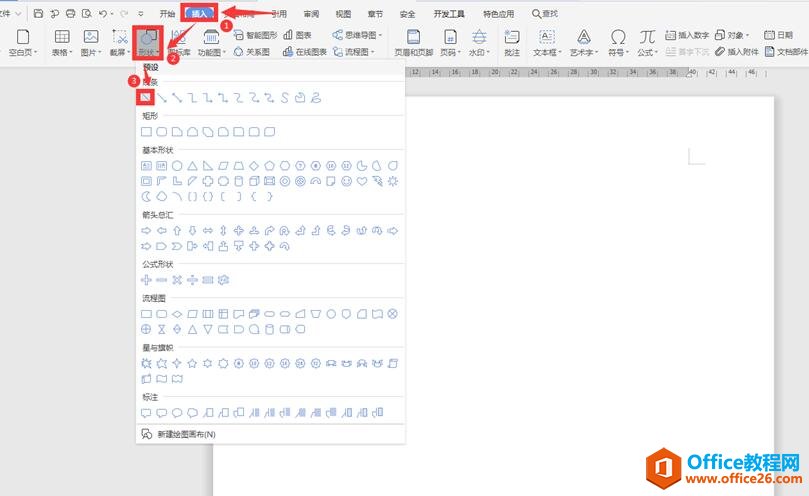Choose the double-headed arrow line shape
Screen dimensions: 809x496
[x=177, y=98]
